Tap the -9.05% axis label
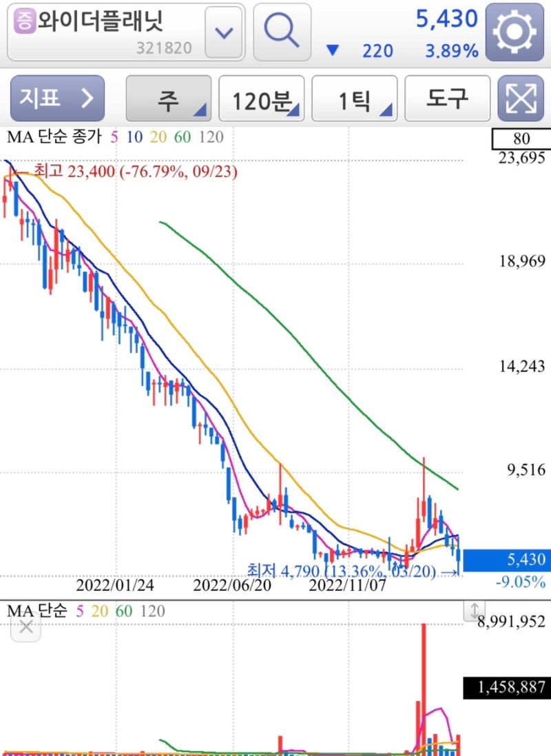This screenshot has width=551, height=756. [521, 582]
